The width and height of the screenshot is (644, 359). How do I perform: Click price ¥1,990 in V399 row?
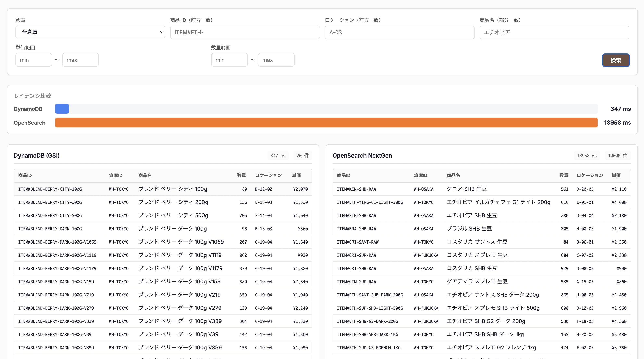(x=300, y=348)
